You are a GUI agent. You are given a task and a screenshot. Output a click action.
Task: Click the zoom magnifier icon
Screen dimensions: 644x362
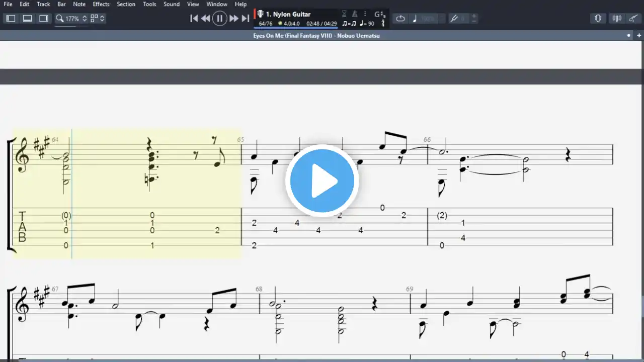click(x=59, y=19)
